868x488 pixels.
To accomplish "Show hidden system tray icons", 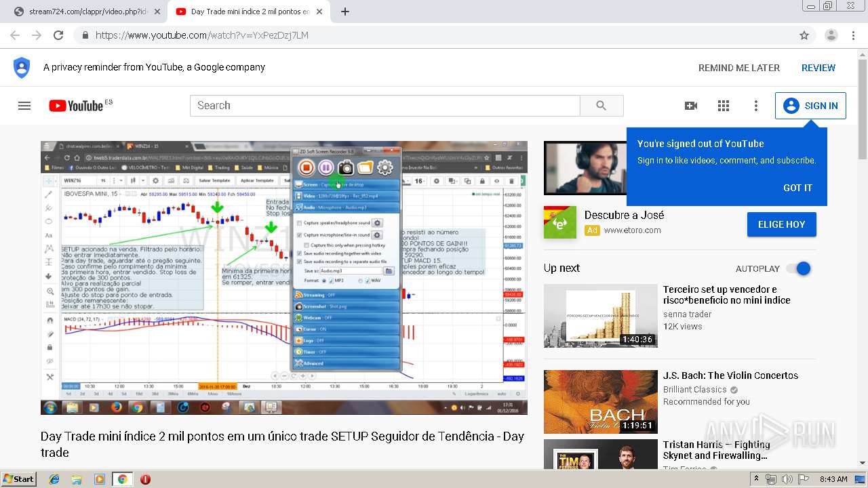I will [757, 479].
